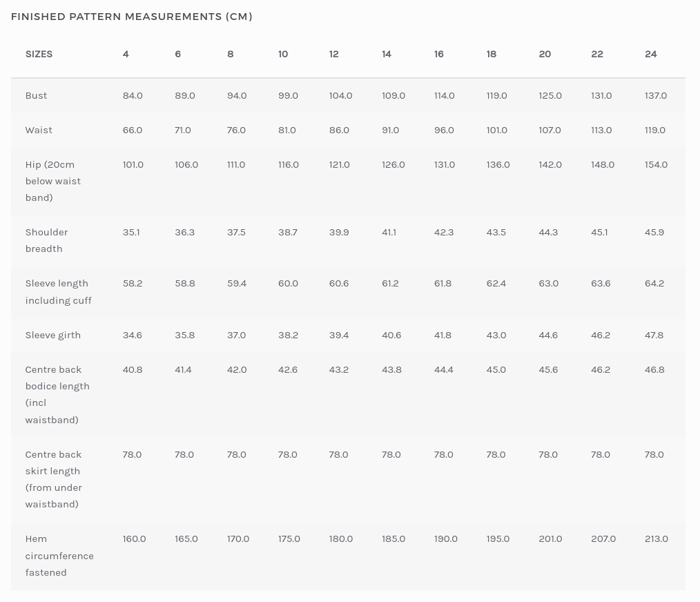The image size is (700, 602).
Task: Click the 84.0 bust value for size 4
Action: point(133,95)
